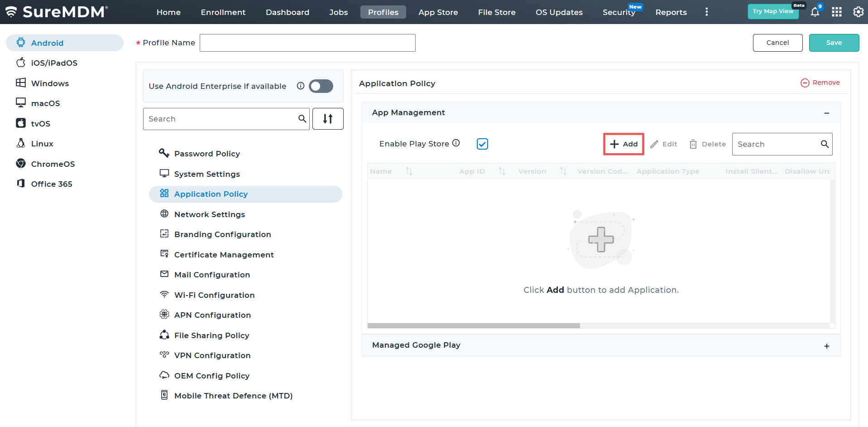
Task: Sort the table by Version column
Action: (x=563, y=171)
